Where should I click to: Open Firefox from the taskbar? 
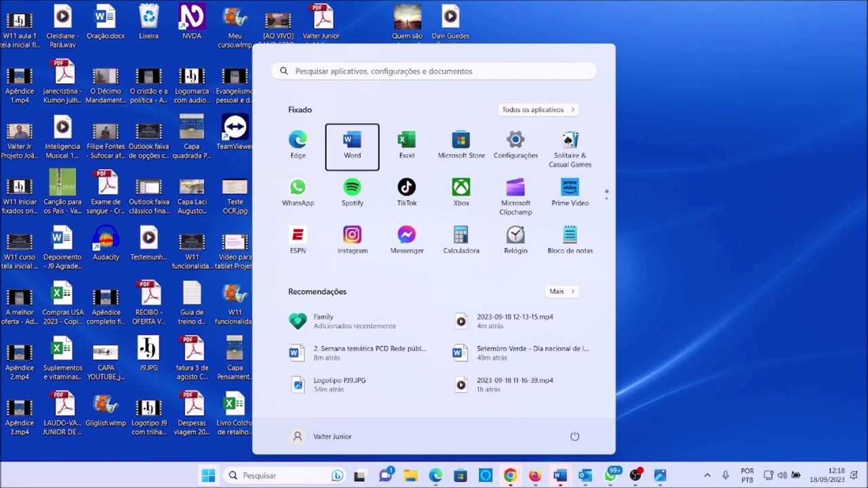pyautogui.click(x=535, y=475)
